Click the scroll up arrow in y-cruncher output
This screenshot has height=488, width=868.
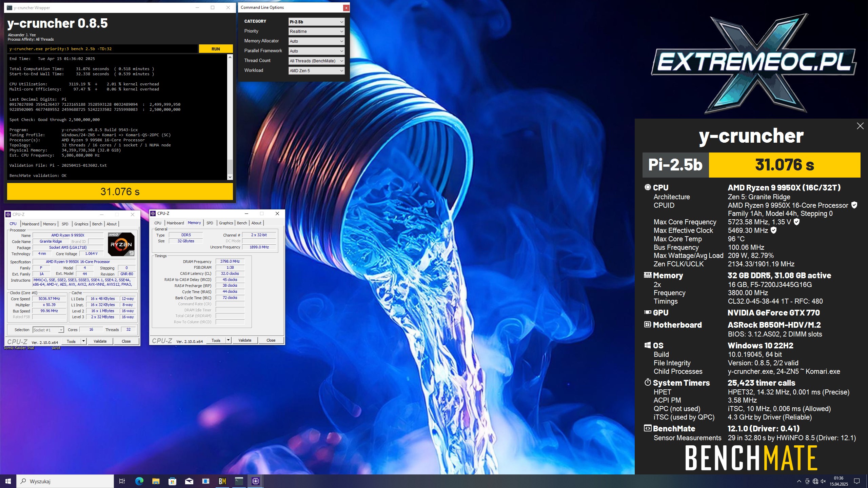[x=230, y=57]
